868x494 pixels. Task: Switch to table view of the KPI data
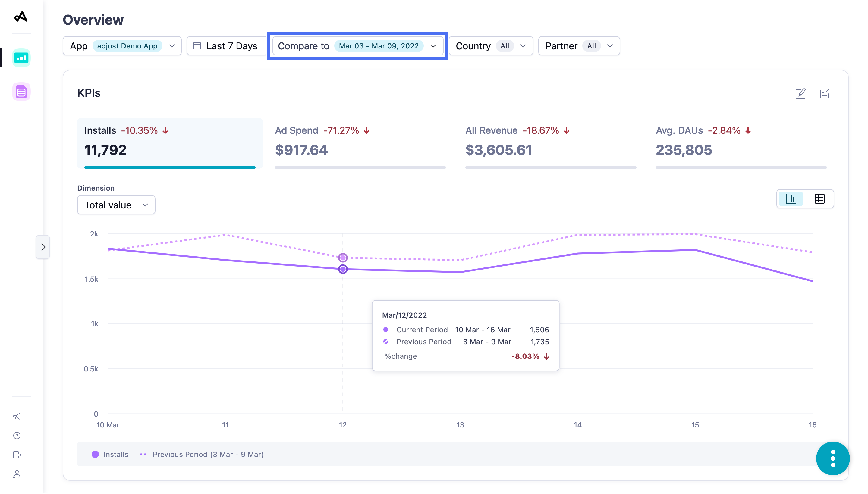tap(820, 199)
